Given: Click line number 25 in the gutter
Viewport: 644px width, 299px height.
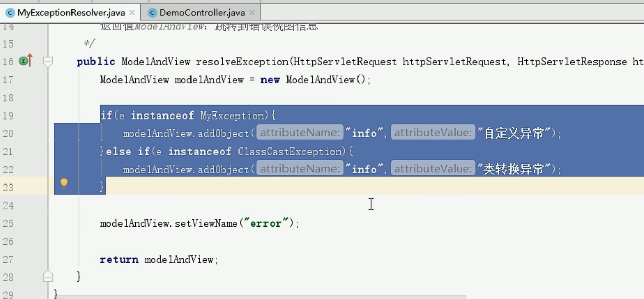Looking at the screenshot, I should click(x=8, y=223).
